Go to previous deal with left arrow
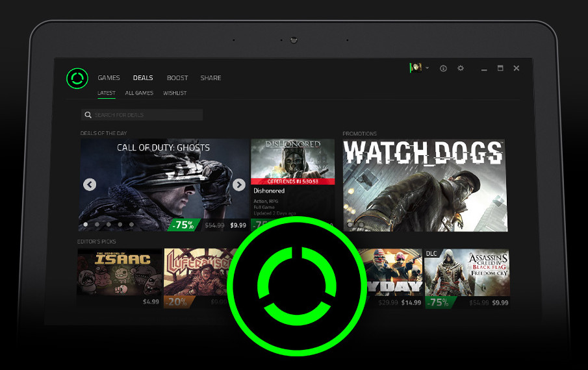The height and width of the screenshot is (370, 588). click(x=90, y=184)
